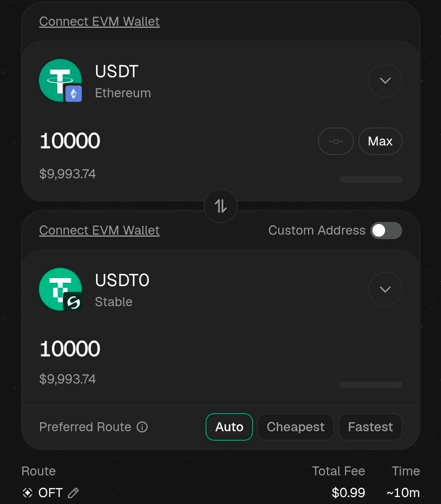Click the source amount field showing 10000

[70, 141]
